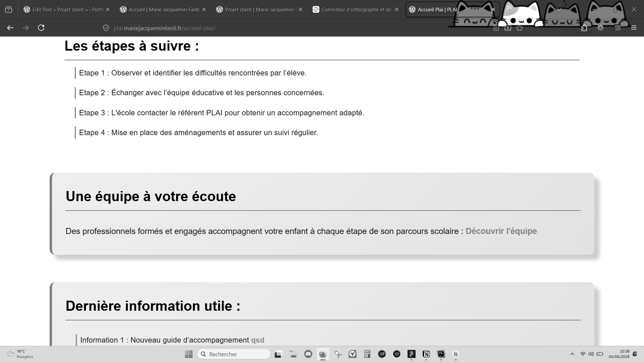Open Task View from the taskbar

[278, 354]
